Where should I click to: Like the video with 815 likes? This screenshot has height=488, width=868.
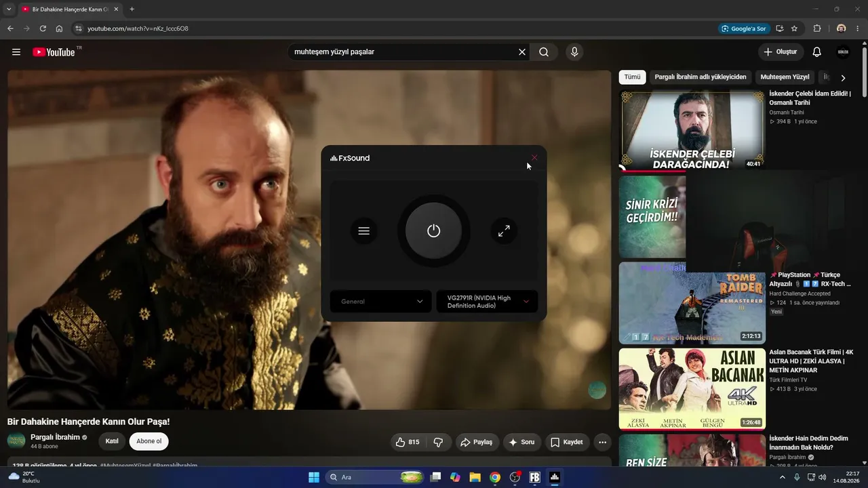[x=408, y=442]
